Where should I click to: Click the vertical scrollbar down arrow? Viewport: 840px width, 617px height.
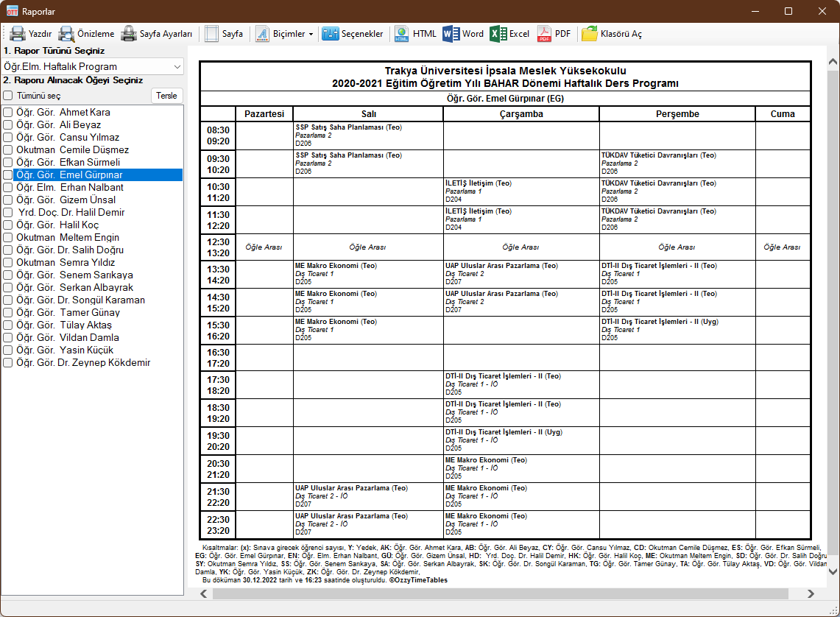coord(833,571)
